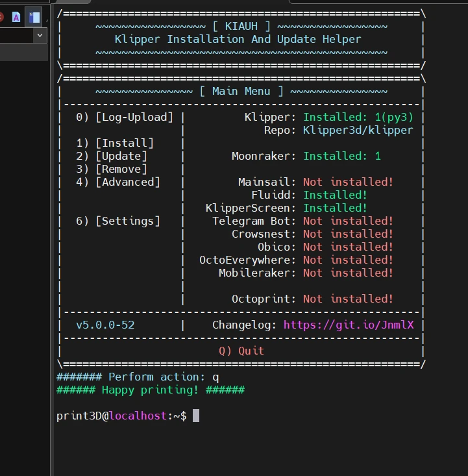
Task: Click the terminal cursor block after the prompt
Action: 196,416
